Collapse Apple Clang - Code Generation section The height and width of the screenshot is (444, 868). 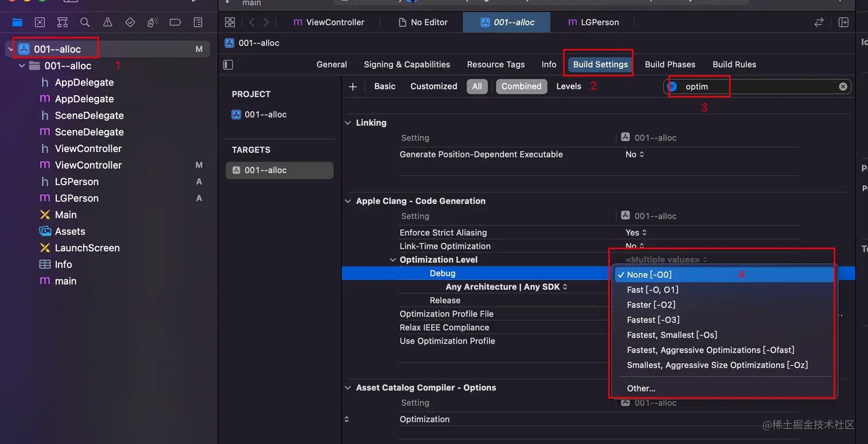[348, 201]
